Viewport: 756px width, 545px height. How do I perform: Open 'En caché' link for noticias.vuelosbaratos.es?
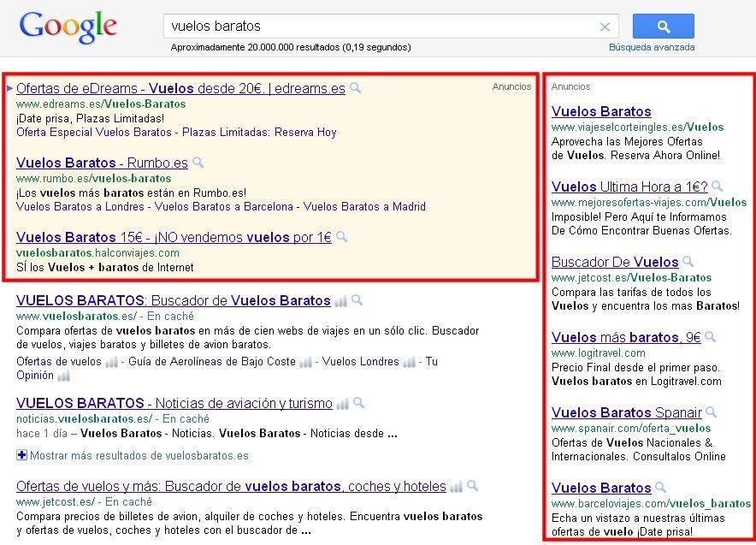[186, 419]
